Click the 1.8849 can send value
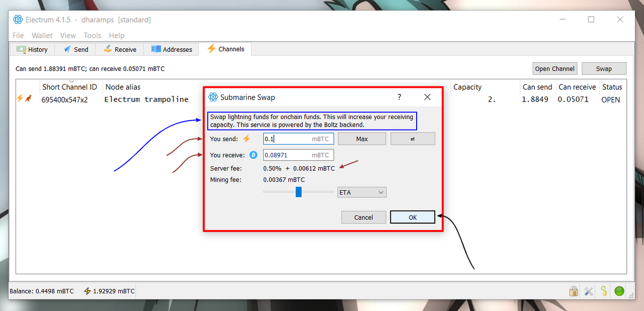This screenshot has width=644, height=311. (x=535, y=99)
